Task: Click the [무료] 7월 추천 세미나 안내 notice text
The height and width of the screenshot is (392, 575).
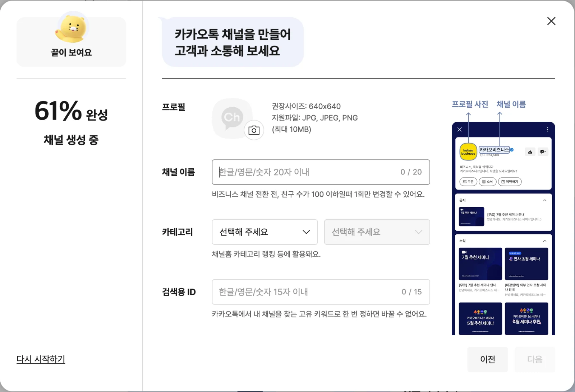Action: (x=506, y=215)
